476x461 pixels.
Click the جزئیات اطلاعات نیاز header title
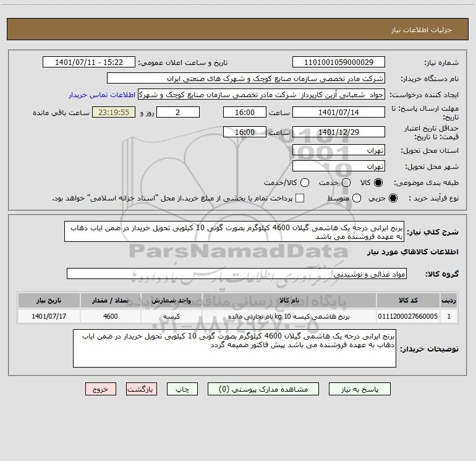point(422,30)
